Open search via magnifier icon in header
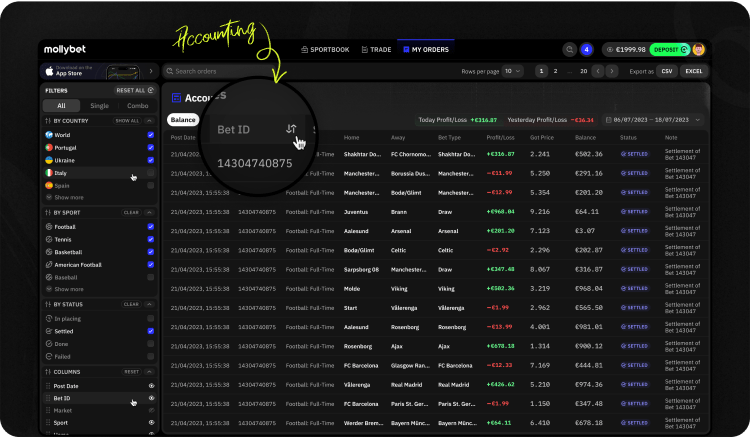750x437 pixels. (x=569, y=49)
